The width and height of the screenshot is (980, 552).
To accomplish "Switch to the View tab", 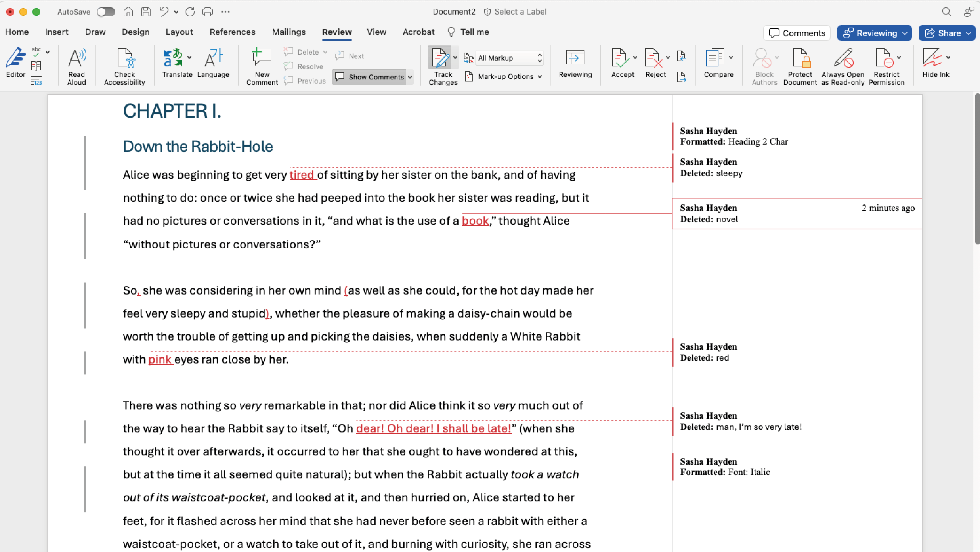I will (x=376, y=32).
